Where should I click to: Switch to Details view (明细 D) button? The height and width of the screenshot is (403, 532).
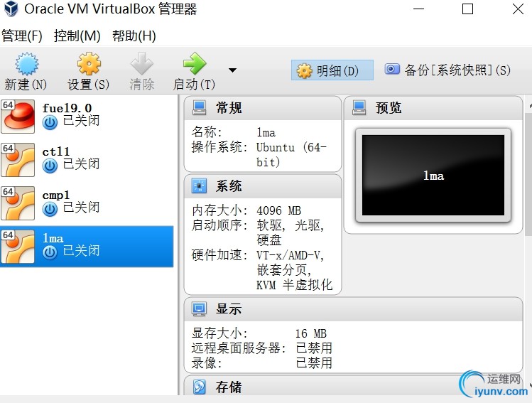click(x=332, y=70)
